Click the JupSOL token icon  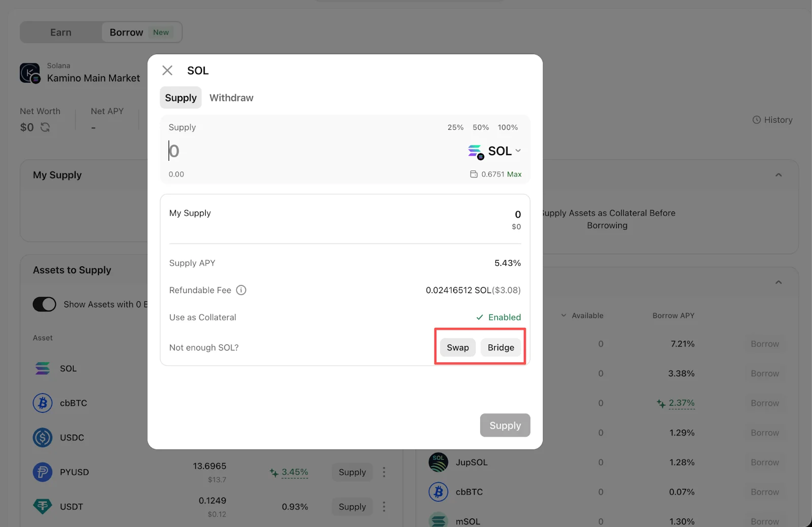point(438,463)
